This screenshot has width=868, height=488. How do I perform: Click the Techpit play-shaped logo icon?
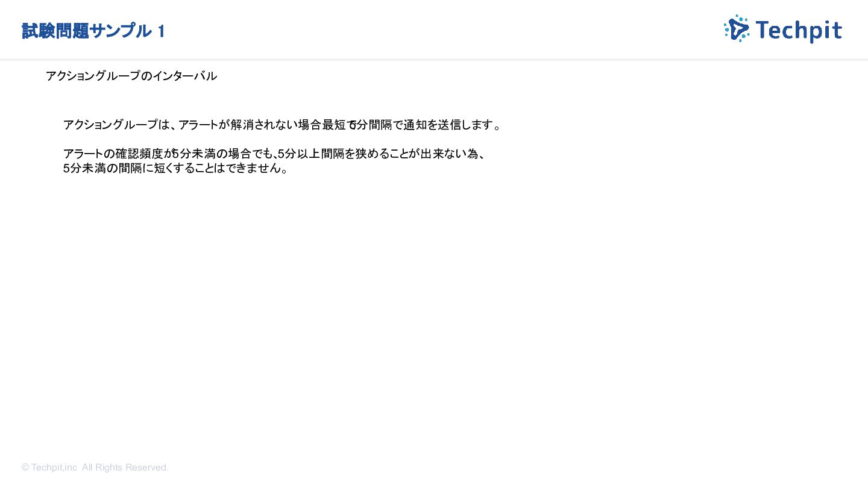click(737, 28)
